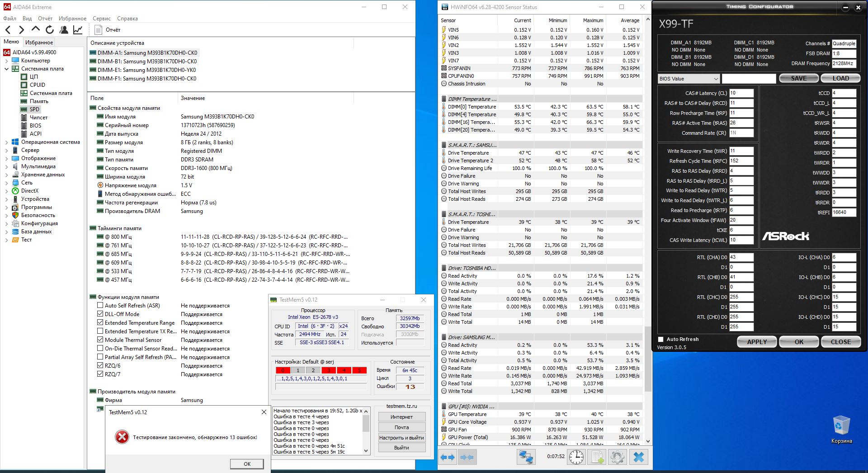This screenshot has height=473, width=868.
Task: Select DIMM-E1 Samsung module in device list
Action: pos(147,70)
